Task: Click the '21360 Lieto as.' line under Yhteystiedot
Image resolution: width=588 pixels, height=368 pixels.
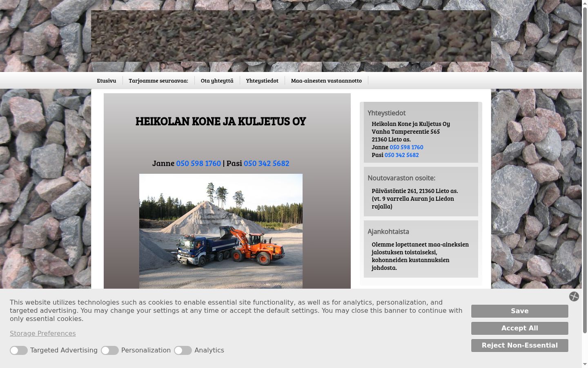Action: pyautogui.click(x=391, y=139)
